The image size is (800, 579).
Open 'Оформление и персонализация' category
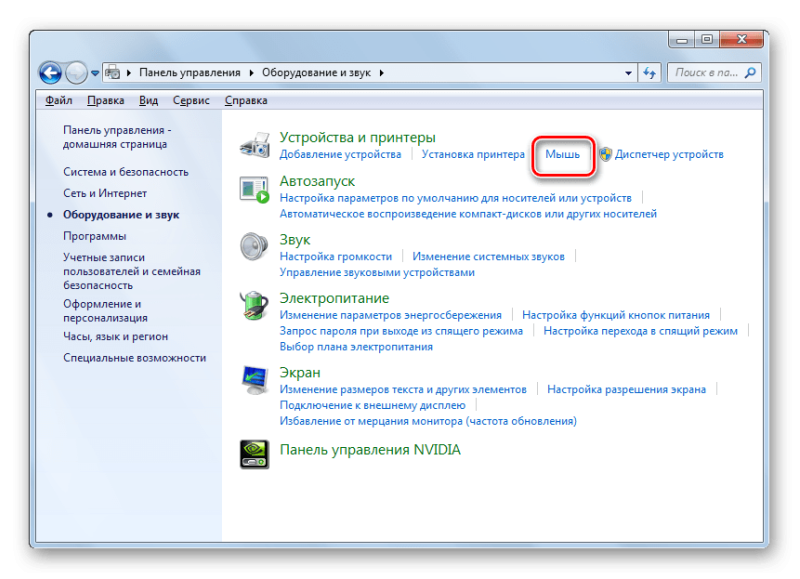105,311
